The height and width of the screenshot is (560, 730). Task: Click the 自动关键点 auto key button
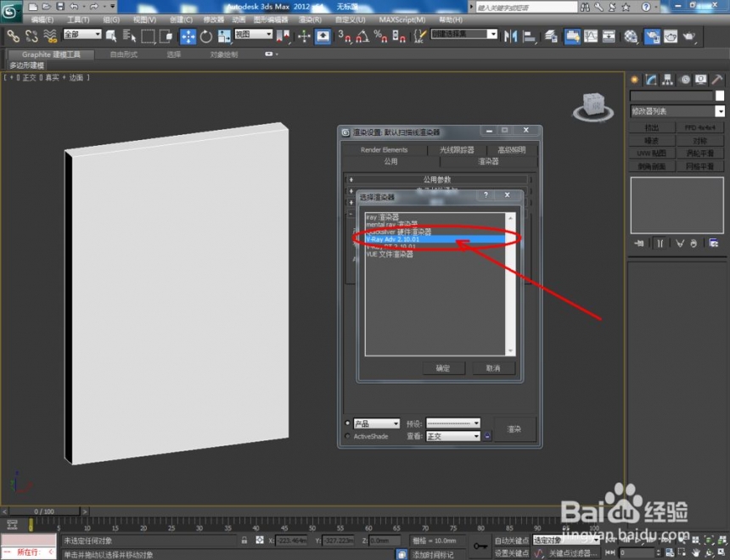point(511,540)
